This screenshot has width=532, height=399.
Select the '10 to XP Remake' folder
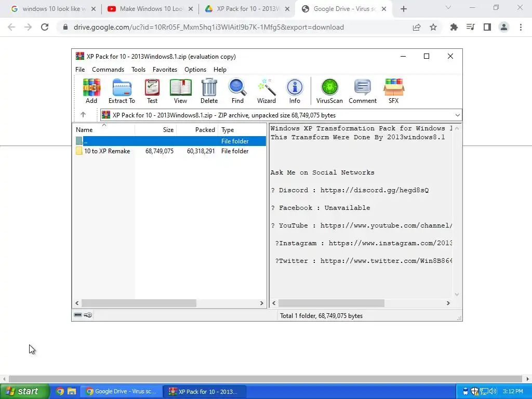coord(170,151)
